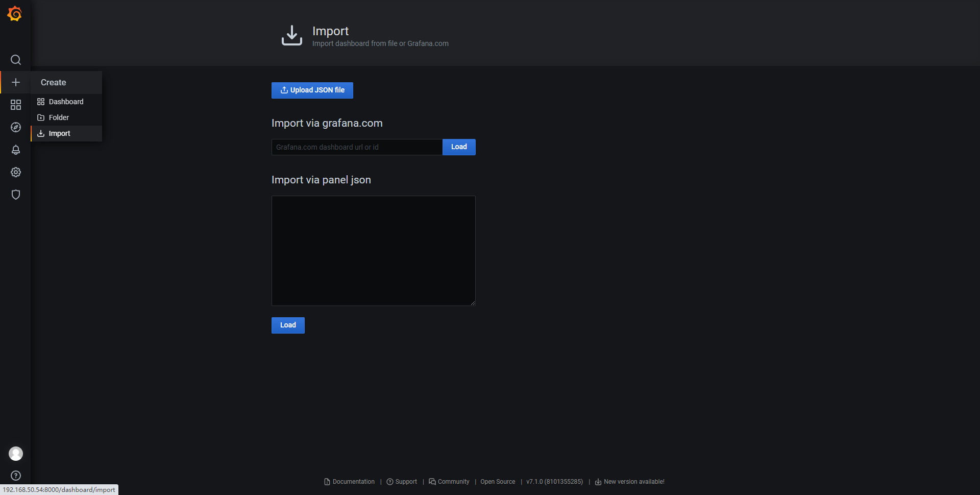Open the Documentation footer link
Image resolution: width=980 pixels, height=495 pixels.
pyautogui.click(x=353, y=482)
